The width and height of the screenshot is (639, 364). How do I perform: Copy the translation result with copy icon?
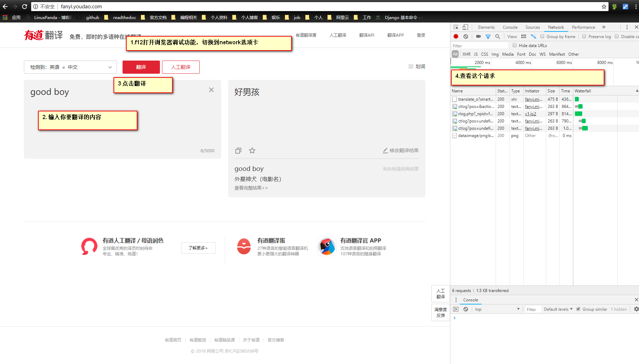[238, 151]
